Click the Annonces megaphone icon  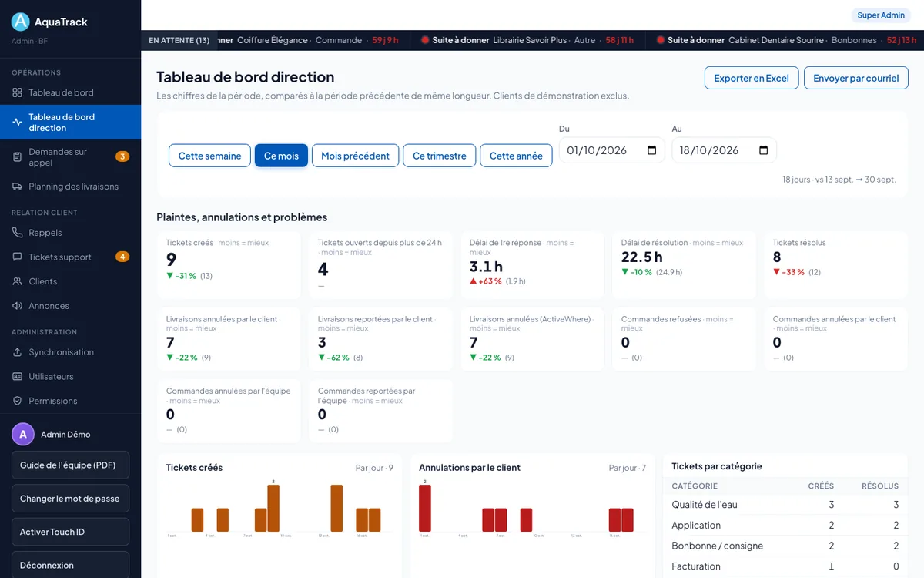point(18,306)
